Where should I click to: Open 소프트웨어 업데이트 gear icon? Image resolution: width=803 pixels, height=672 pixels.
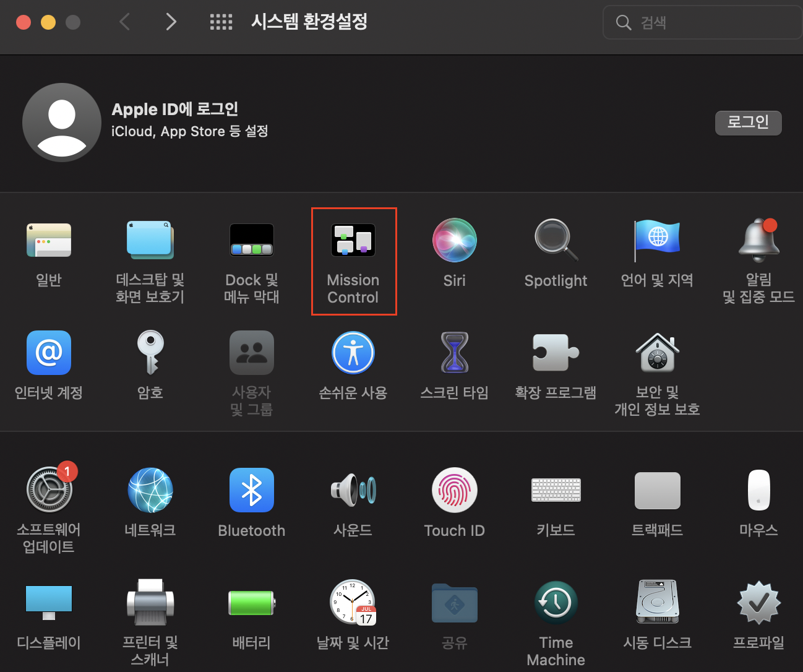coord(49,490)
